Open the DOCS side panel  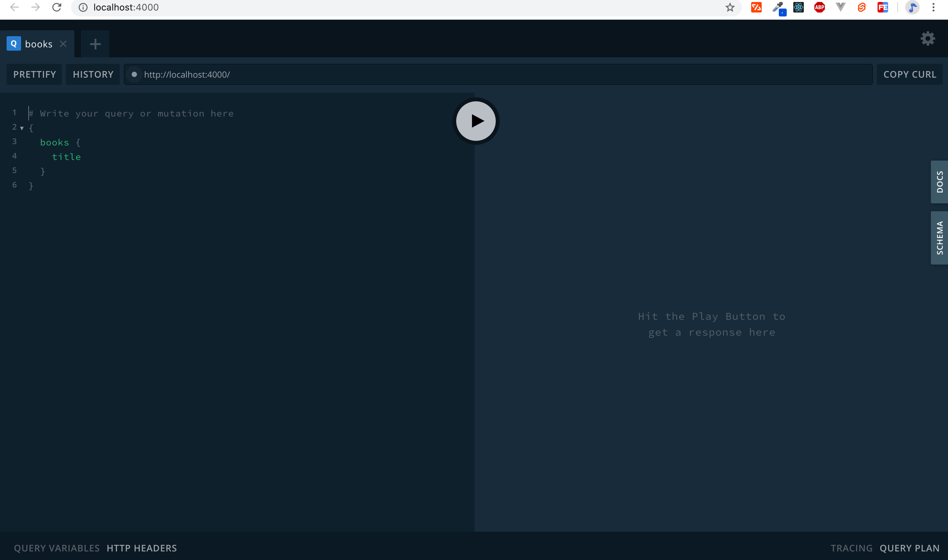pyautogui.click(x=939, y=182)
